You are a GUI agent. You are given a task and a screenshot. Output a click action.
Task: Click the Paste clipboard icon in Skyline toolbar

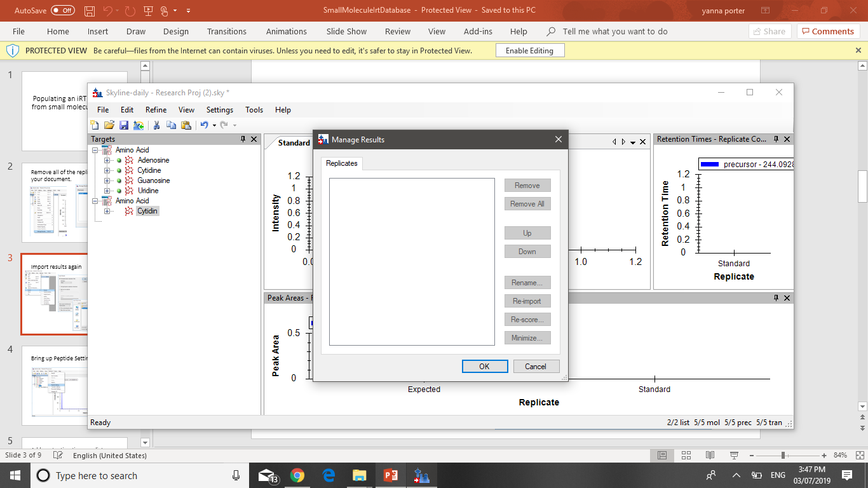186,125
